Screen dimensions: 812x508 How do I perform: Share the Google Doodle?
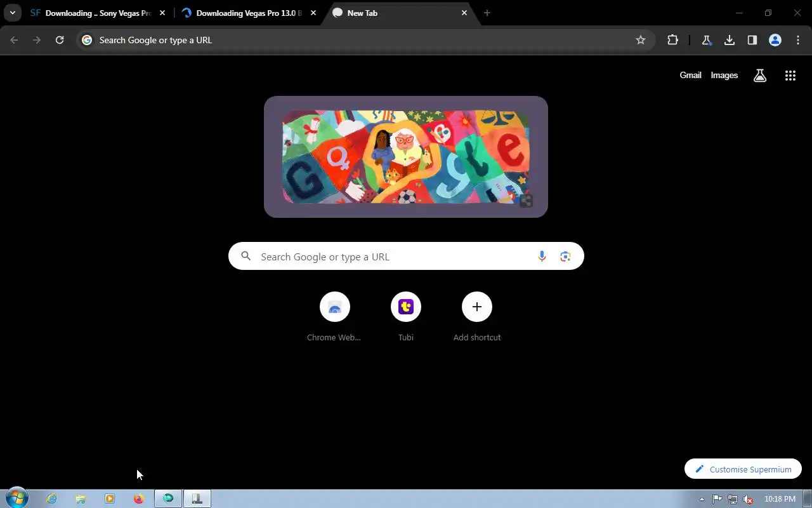pyautogui.click(x=526, y=201)
